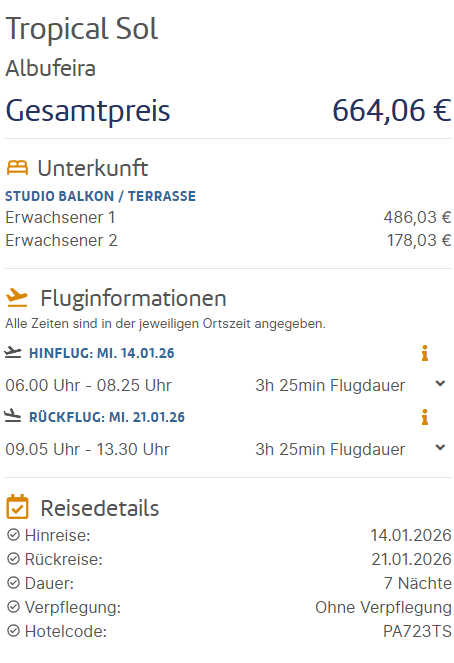Select the Studio Balkon / Terrasse room label
Screen dimensions: 454x663
coord(101,196)
